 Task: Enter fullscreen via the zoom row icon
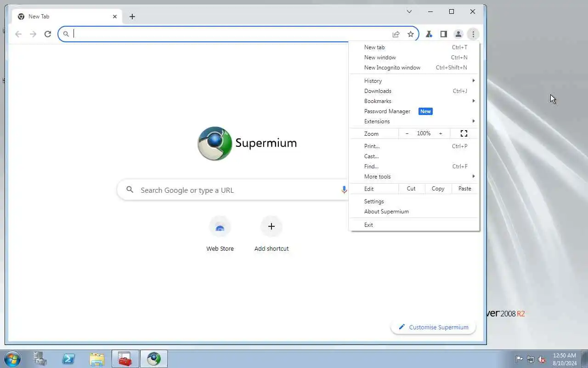pyautogui.click(x=464, y=133)
